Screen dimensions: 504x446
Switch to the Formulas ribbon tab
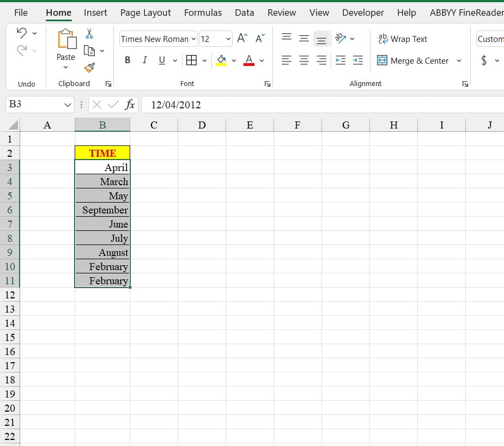[x=203, y=12]
